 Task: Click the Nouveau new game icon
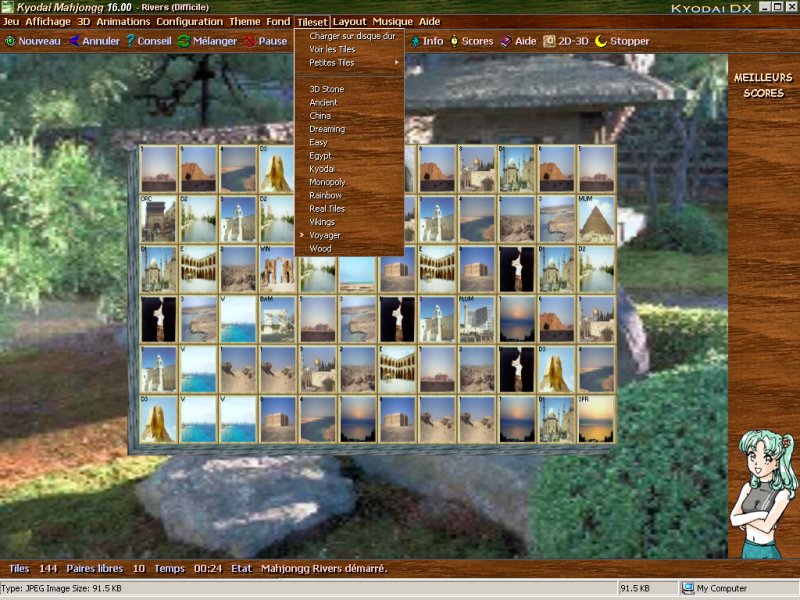tap(10, 41)
